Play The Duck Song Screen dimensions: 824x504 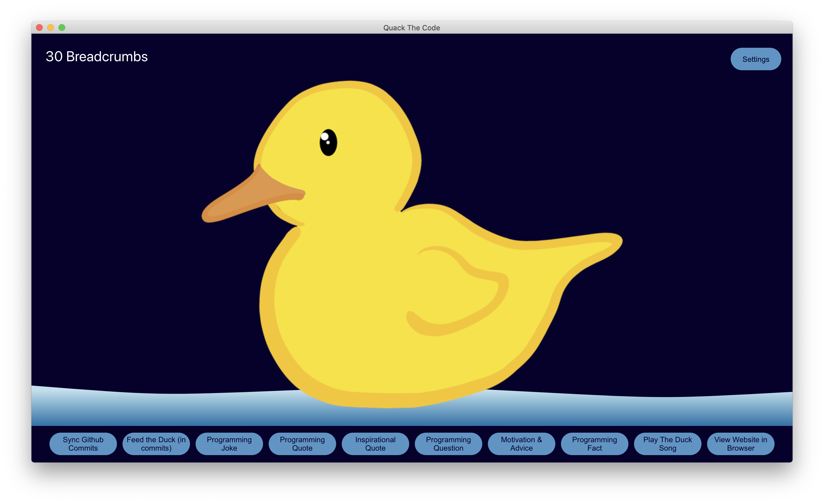pos(667,444)
